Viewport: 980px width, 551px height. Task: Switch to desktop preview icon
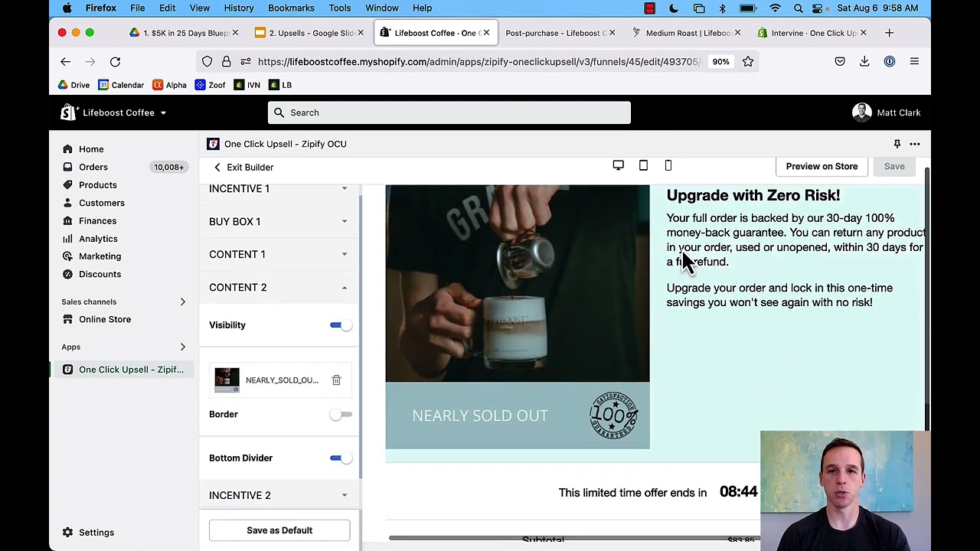tap(618, 165)
